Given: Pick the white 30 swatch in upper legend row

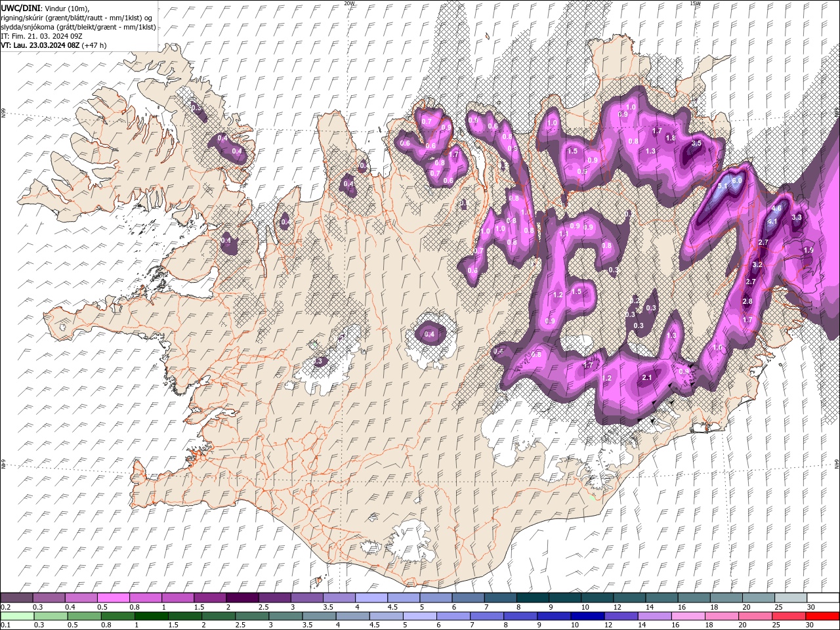Looking at the screenshot, I should point(823,598).
